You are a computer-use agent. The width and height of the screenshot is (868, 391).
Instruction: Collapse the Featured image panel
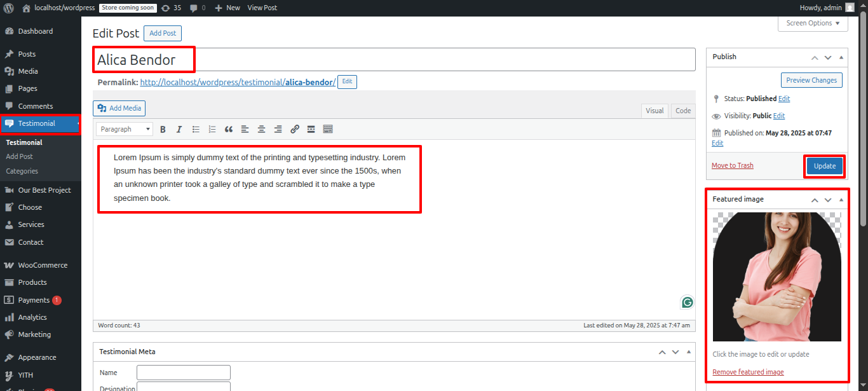click(x=841, y=200)
